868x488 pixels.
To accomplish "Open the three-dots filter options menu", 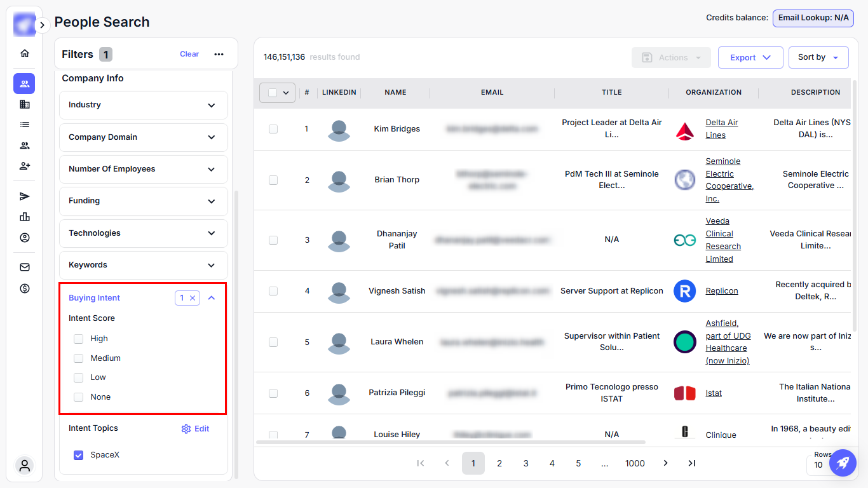I will 219,55.
